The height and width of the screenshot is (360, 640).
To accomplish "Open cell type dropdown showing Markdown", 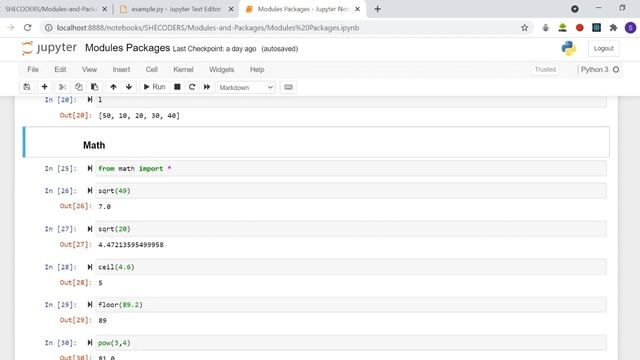I will [x=246, y=87].
